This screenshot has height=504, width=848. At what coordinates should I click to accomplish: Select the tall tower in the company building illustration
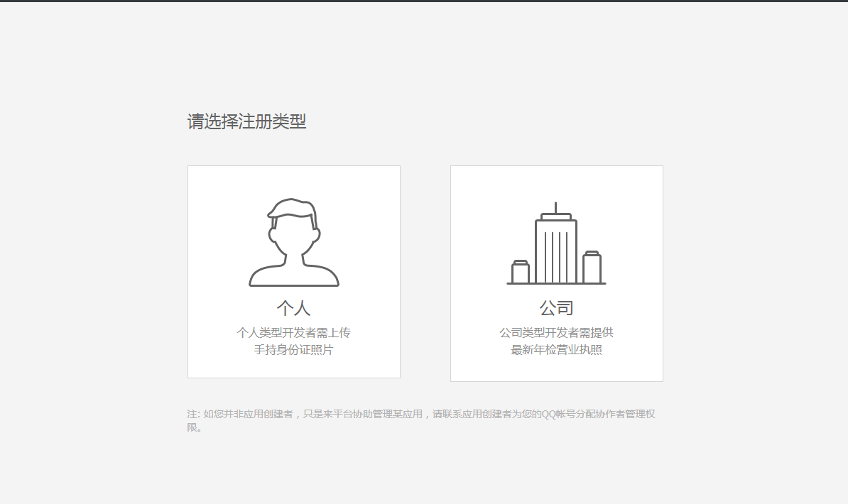556,248
